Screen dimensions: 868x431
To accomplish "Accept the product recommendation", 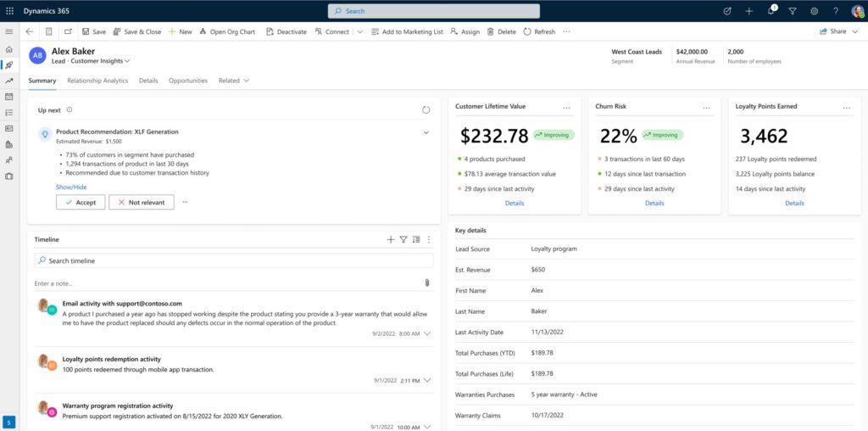I will tap(81, 202).
